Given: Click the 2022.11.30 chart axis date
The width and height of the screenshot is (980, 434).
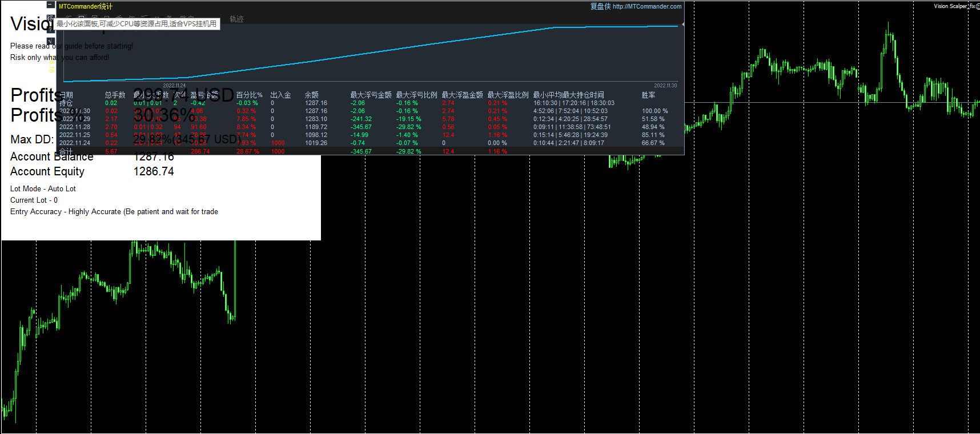Looking at the screenshot, I should pyautogui.click(x=665, y=86).
